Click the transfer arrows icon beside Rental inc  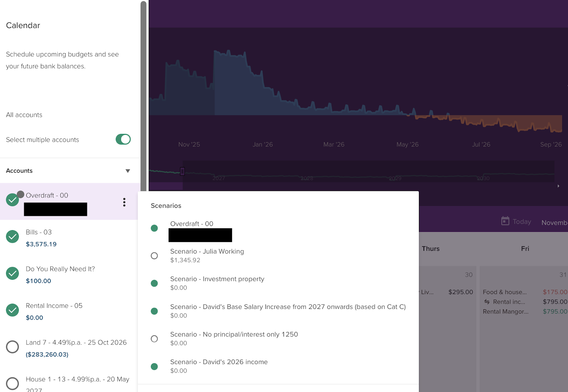(x=487, y=302)
